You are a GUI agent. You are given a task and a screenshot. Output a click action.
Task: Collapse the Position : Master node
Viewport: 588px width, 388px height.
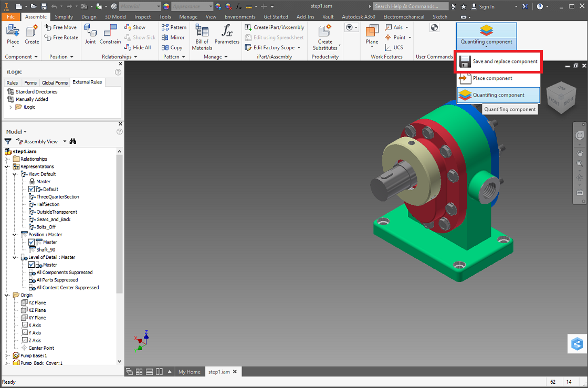pyautogui.click(x=15, y=235)
